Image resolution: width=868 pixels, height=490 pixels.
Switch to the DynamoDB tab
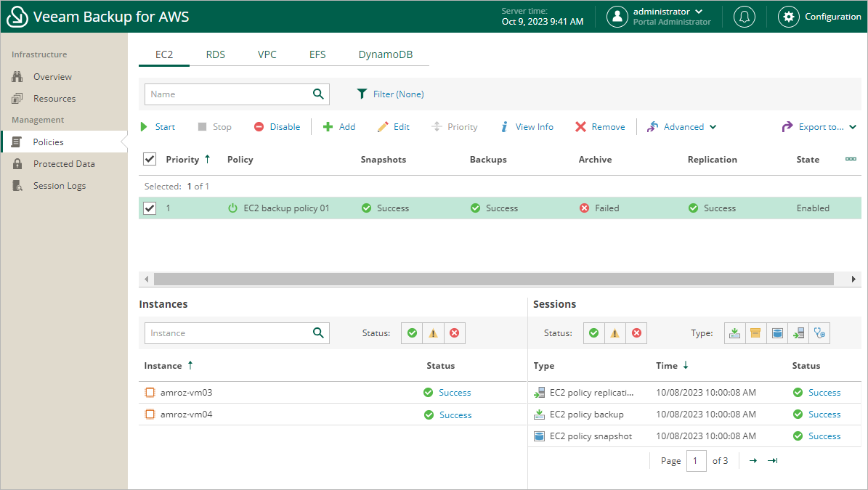pyautogui.click(x=385, y=54)
